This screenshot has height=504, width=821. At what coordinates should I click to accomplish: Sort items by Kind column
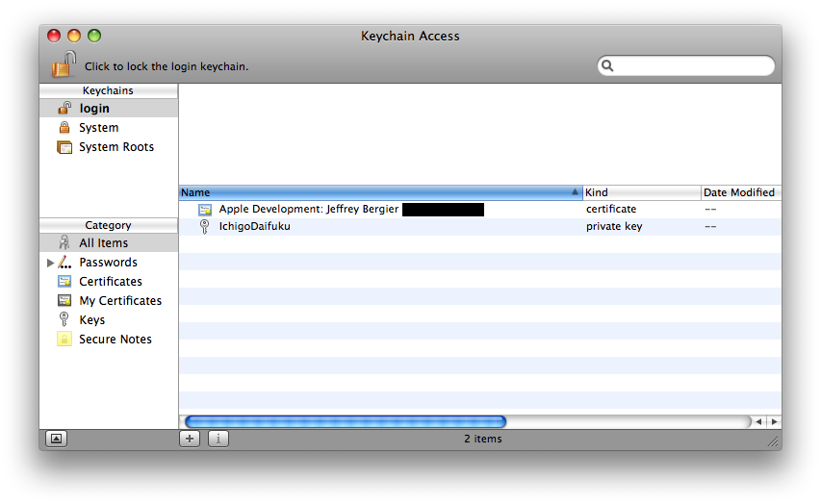pyautogui.click(x=640, y=192)
